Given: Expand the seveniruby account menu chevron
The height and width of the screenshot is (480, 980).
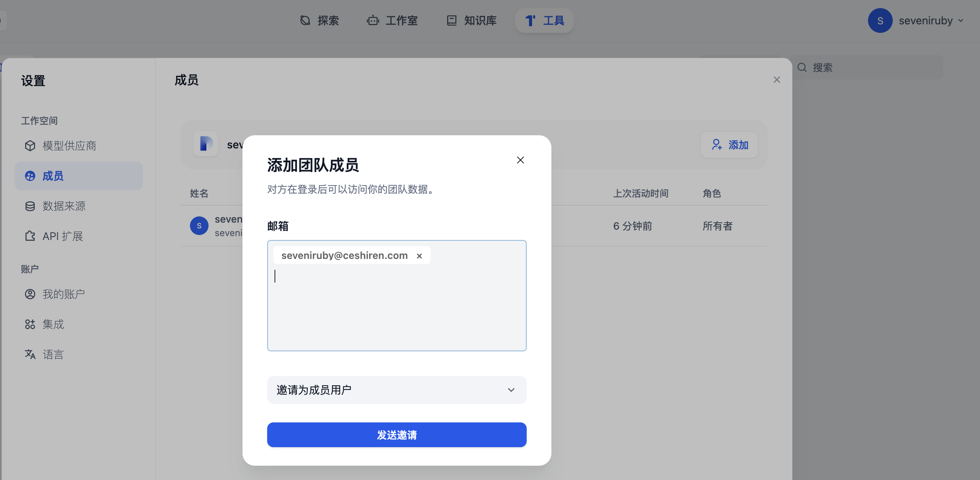Looking at the screenshot, I should click(961, 21).
